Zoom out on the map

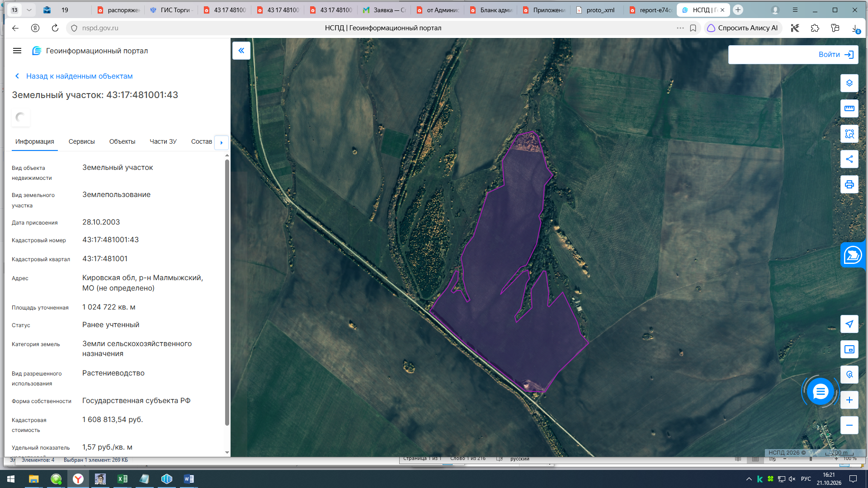(849, 425)
